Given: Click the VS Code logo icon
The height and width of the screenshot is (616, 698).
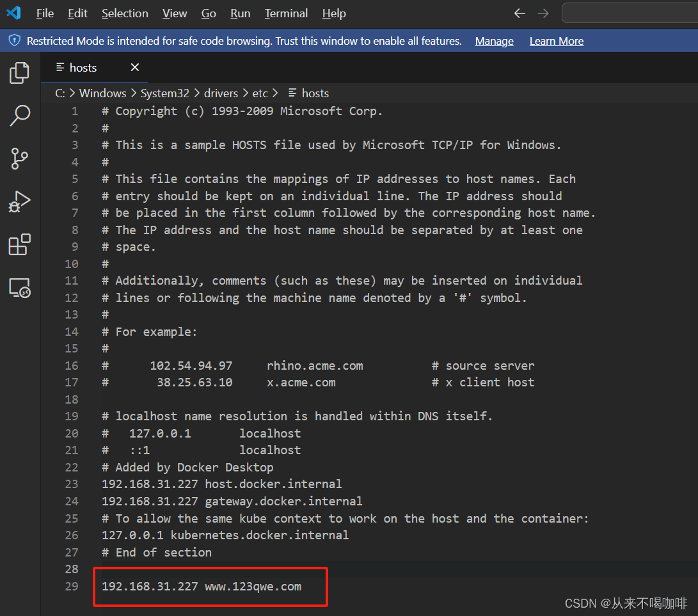Looking at the screenshot, I should click(x=14, y=13).
